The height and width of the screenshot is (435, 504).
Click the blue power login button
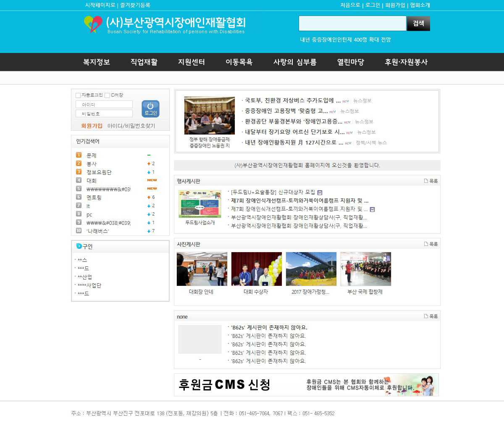tap(150, 108)
